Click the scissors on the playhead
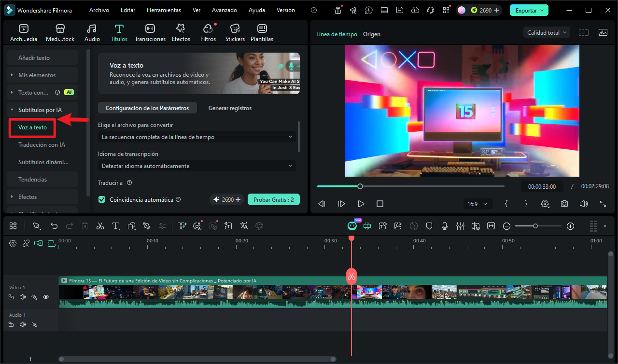The width and height of the screenshot is (618, 364). click(351, 277)
